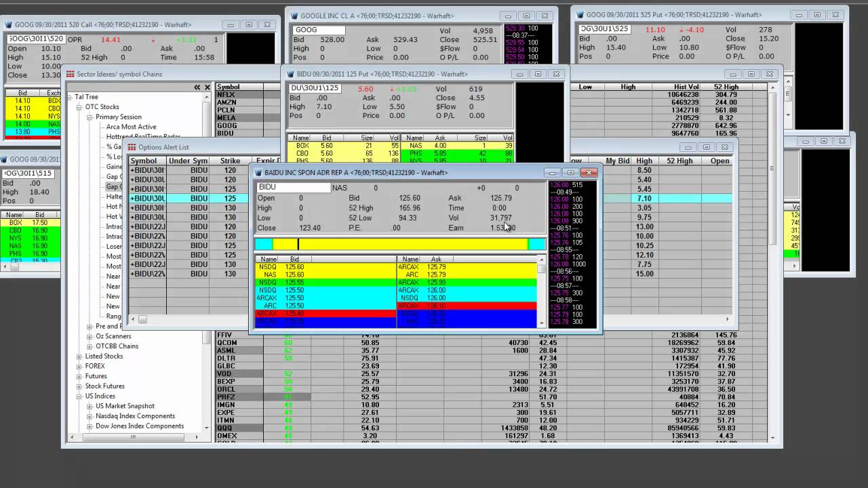Click the BAIDU Level 2 scrollbar down arrow
Image resolution: width=868 pixels, height=488 pixels.
coord(541,324)
